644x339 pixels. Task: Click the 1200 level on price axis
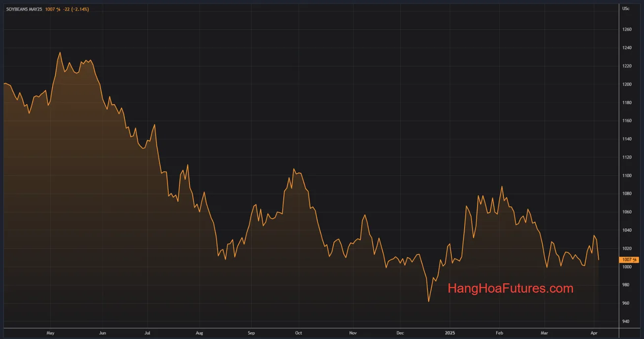627,84
